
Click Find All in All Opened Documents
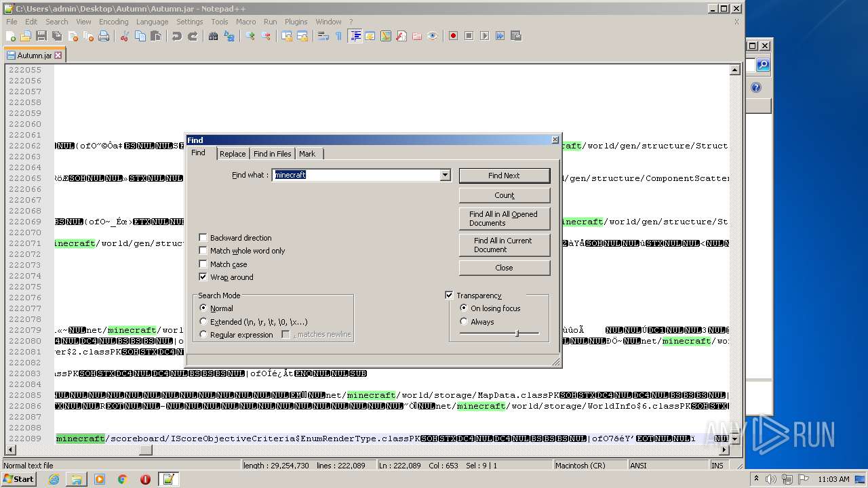point(505,218)
